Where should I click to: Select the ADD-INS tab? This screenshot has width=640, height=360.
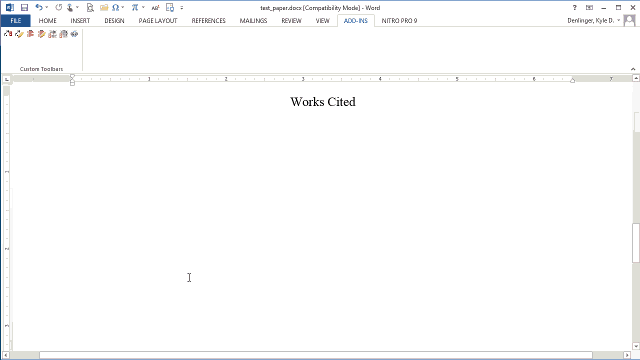point(356,20)
